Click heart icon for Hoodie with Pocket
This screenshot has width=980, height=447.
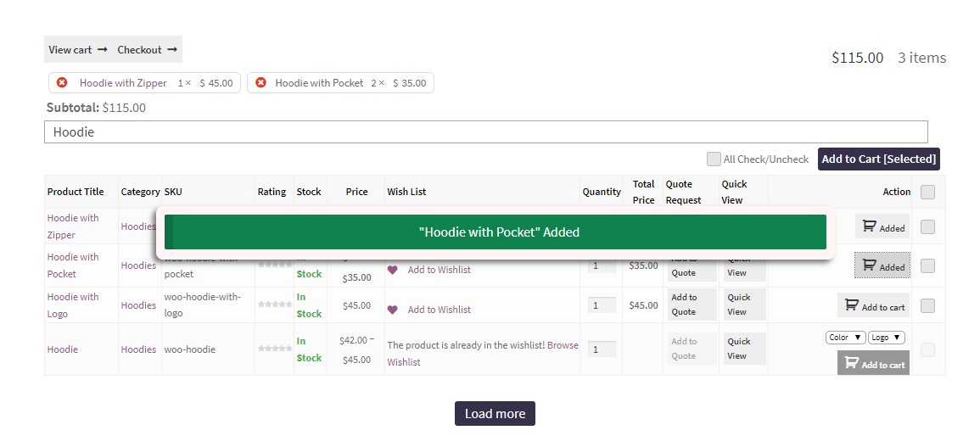pyautogui.click(x=392, y=270)
